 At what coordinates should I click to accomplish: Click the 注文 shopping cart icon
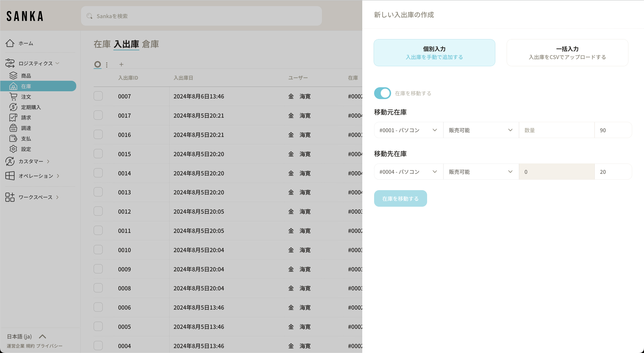coord(13,97)
